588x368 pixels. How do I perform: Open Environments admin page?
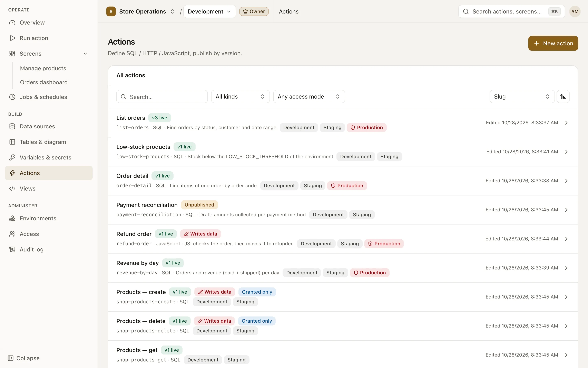pos(49,218)
